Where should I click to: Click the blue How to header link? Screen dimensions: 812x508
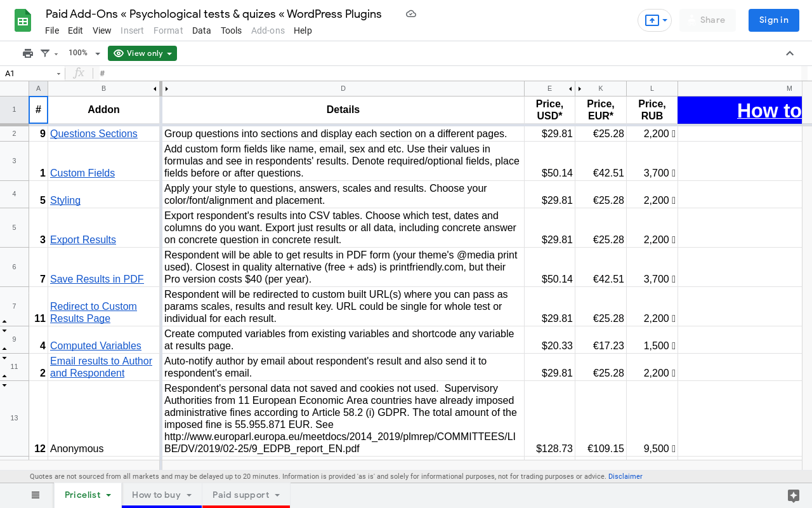(x=769, y=110)
